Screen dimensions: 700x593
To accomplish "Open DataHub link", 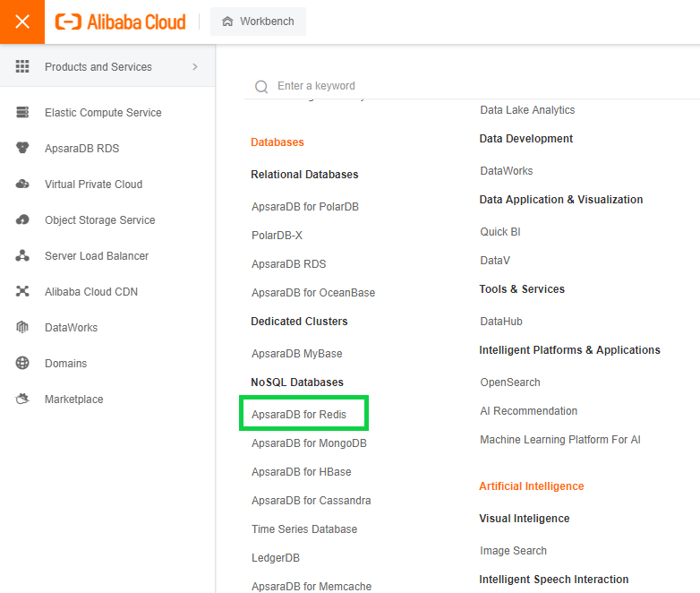I will (x=501, y=322).
